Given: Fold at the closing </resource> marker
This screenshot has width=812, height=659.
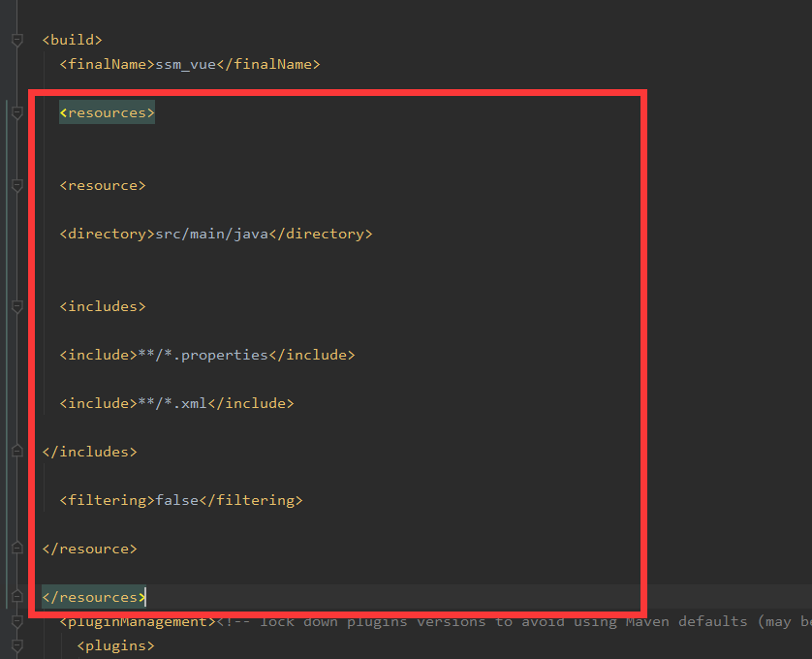Looking at the screenshot, I should tap(17, 549).
